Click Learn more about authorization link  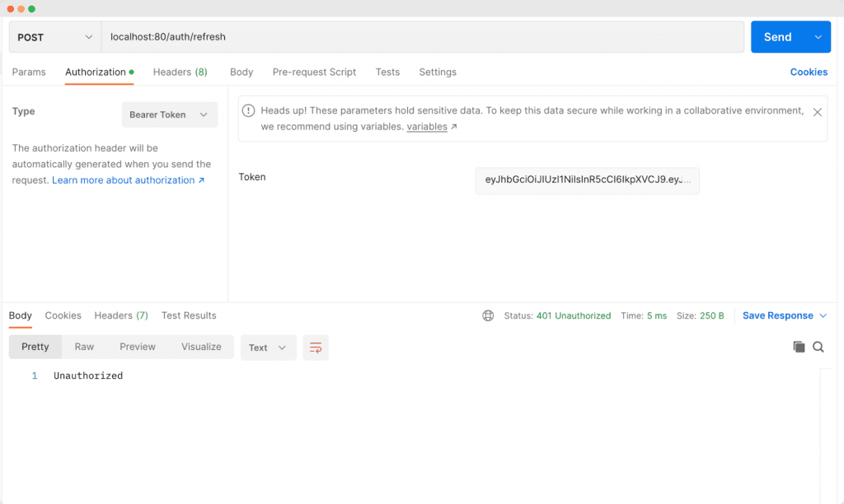[124, 180]
